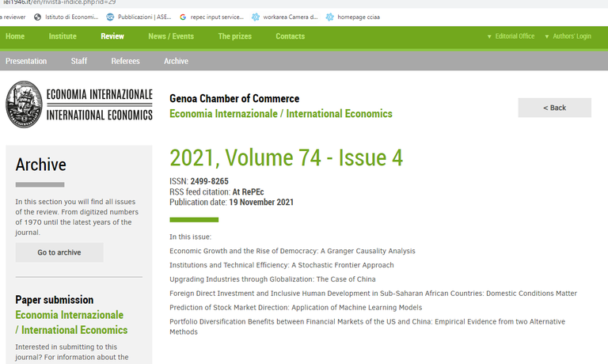Click the ASE bookmark favicon
Screen dimensions: 608x364
(x=110, y=17)
